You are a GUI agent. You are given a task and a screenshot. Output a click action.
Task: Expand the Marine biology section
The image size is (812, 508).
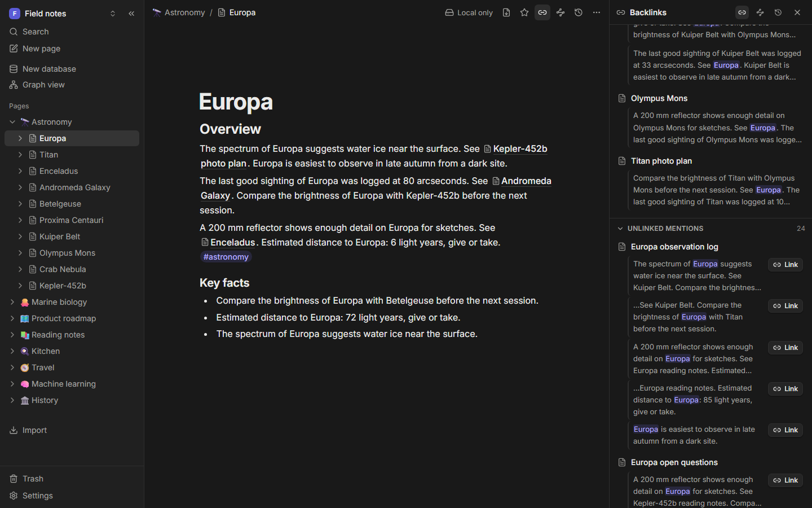[x=12, y=302]
